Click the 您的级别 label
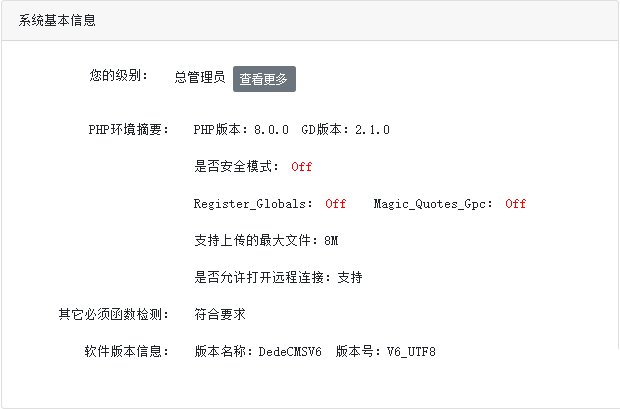Screen dimensions: 620x409 pos(118,75)
